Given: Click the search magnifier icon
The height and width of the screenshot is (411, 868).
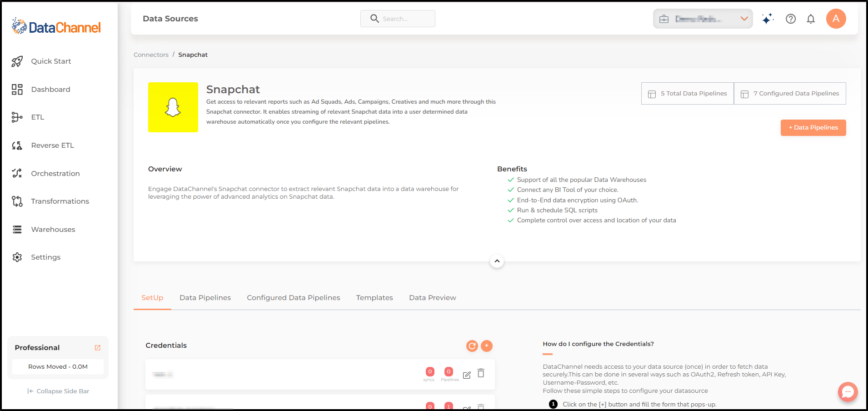Looking at the screenshot, I should 374,19.
